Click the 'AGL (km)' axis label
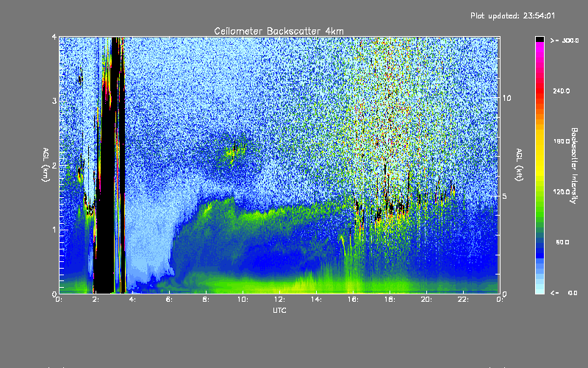The width and height of the screenshot is (588, 368). 46,165
